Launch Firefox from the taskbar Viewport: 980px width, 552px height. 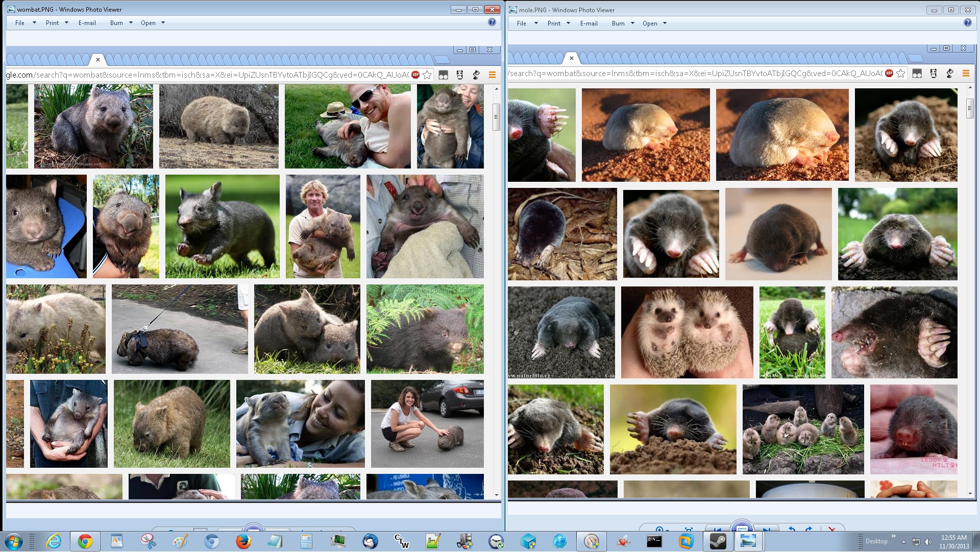click(x=243, y=541)
